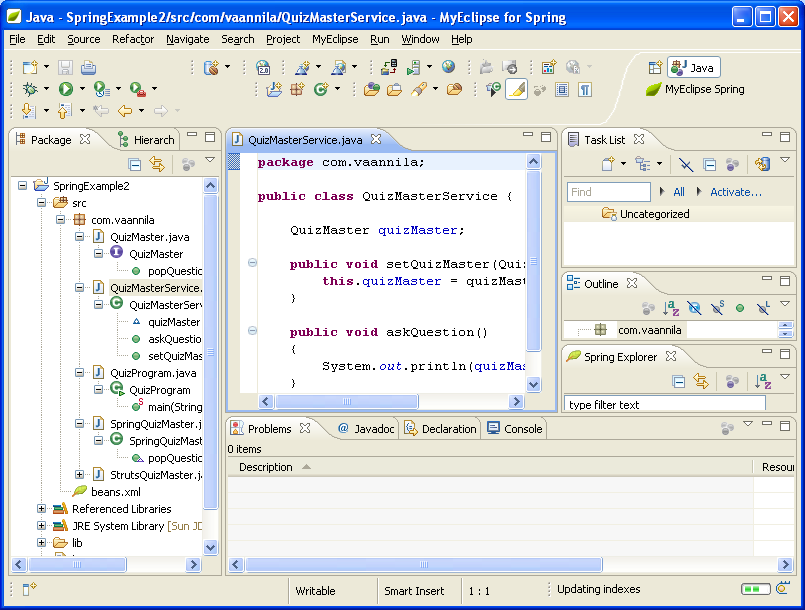Click the Debug bug icon
The image size is (805, 610).
click(x=30, y=89)
